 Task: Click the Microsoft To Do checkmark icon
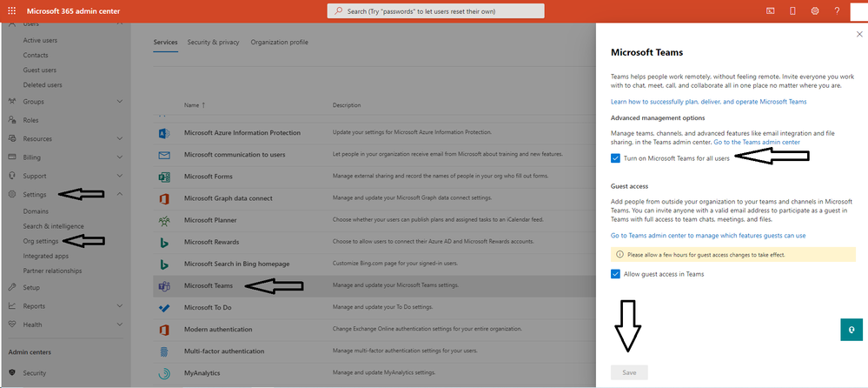click(x=164, y=308)
